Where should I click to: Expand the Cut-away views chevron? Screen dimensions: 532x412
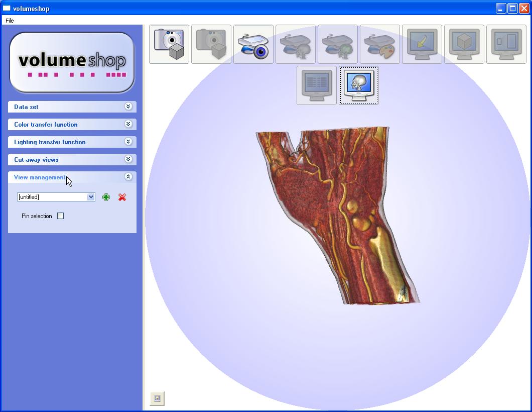(128, 159)
